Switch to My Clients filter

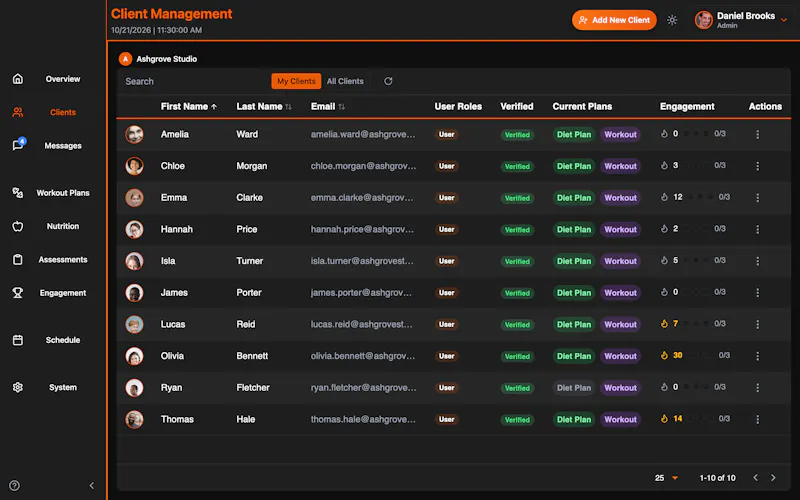296,81
